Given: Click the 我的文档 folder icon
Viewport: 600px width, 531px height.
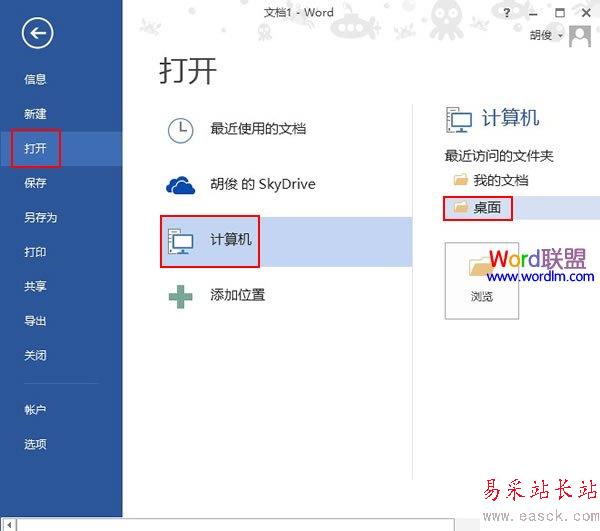Looking at the screenshot, I should [461, 179].
